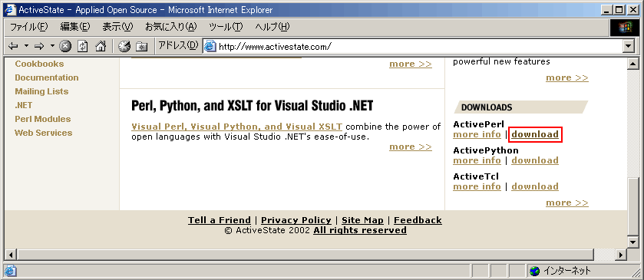Click into the address URL field
This screenshot has width=644, height=280.
coord(418,47)
